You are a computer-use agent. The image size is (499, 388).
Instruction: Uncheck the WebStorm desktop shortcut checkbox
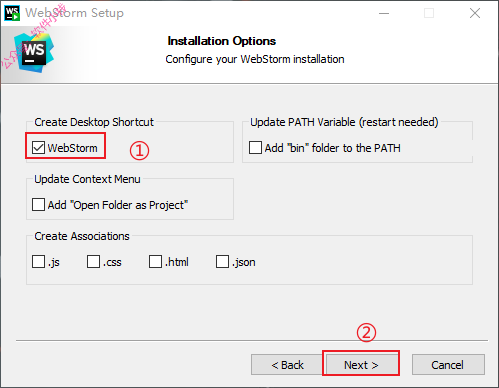[38, 148]
